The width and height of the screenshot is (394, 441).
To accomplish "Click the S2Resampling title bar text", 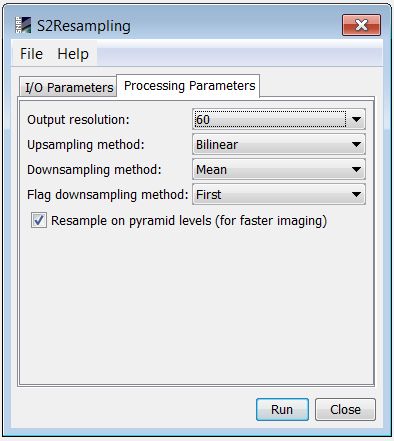I will tap(83, 26).
